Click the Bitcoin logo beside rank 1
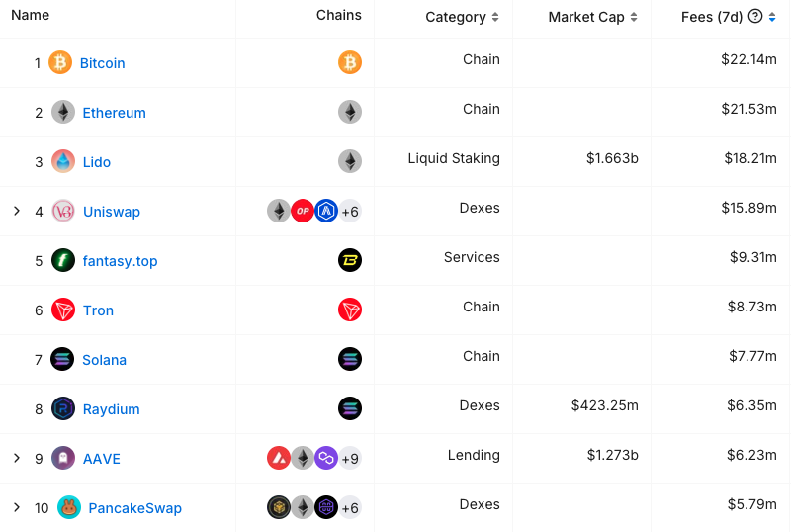 [60, 62]
